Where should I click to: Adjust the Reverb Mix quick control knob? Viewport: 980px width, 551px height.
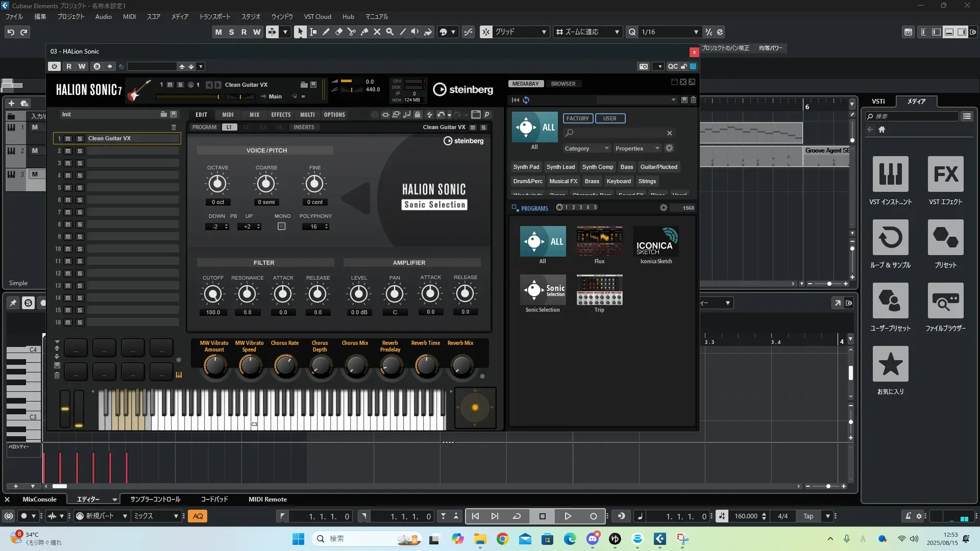461,366
